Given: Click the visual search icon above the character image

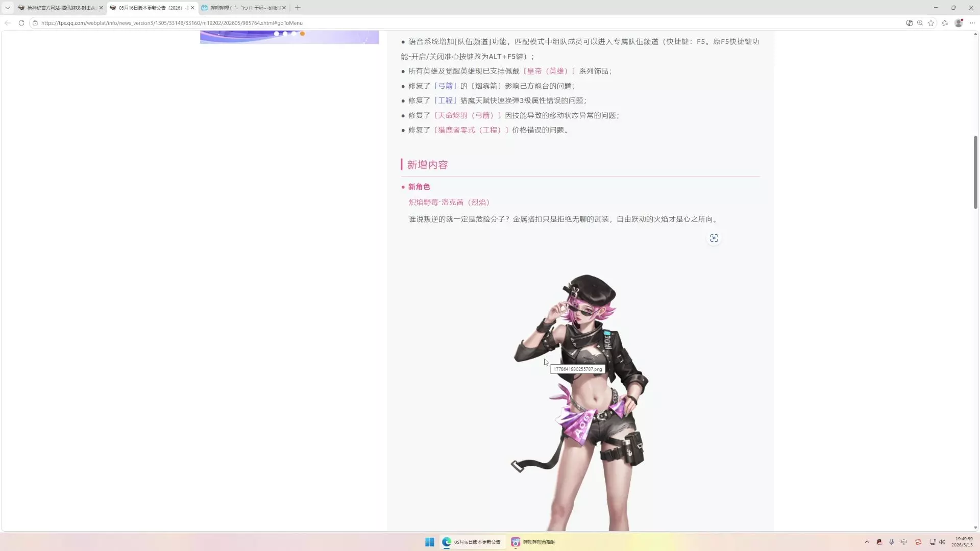Looking at the screenshot, I should tap(714, 238).
